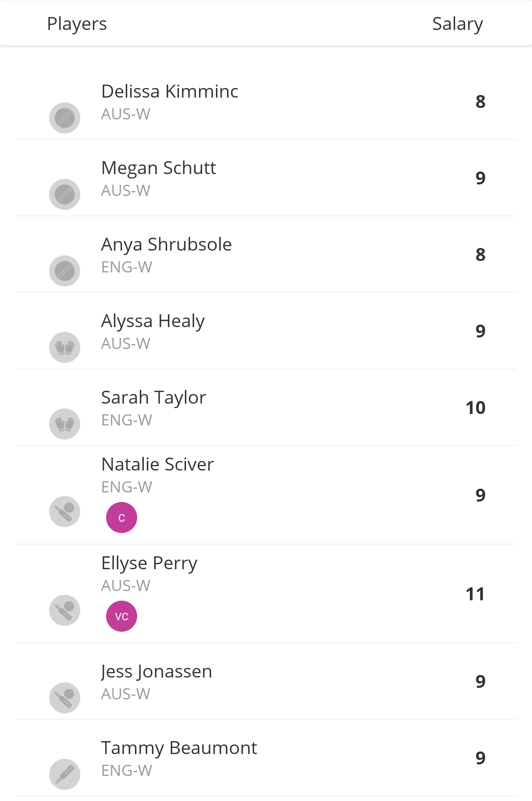Screen dimensions: 532x801
Task: Tap the pink VC vice-captain badge
Action: coord(122,616)
